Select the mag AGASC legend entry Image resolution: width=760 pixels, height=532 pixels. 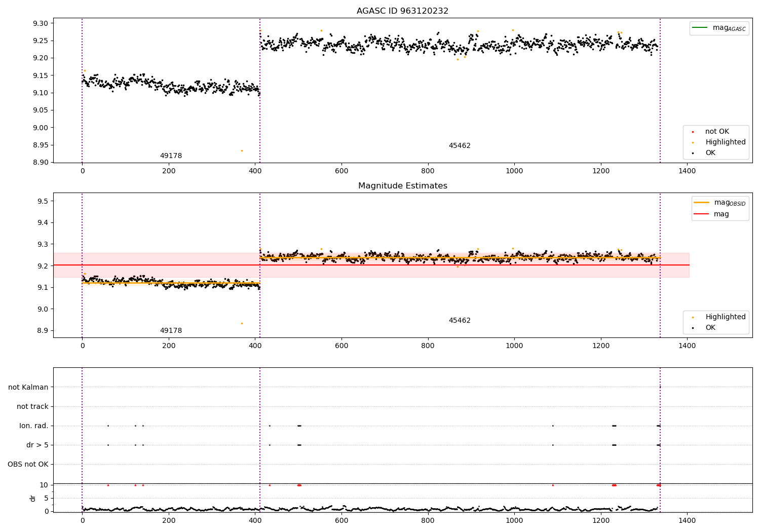[x=719, y=28]
